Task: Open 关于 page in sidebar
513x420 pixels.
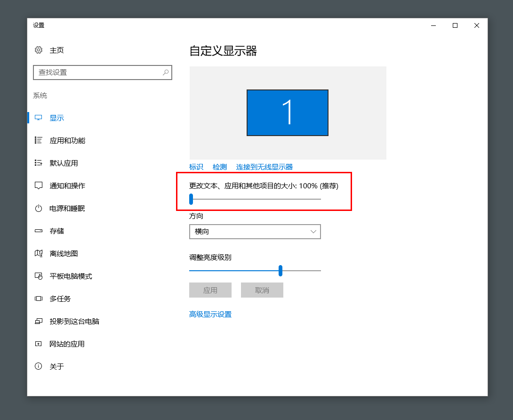Action: [56, 366]
